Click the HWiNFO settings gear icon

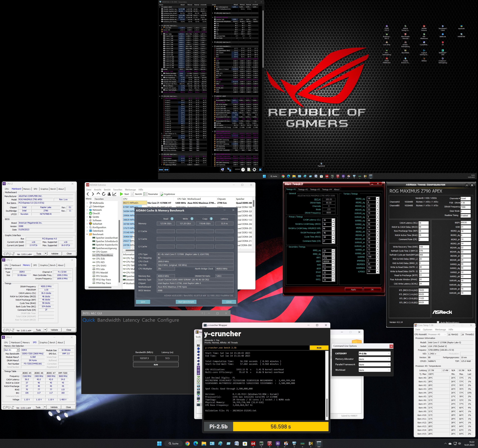pos(254,170)
